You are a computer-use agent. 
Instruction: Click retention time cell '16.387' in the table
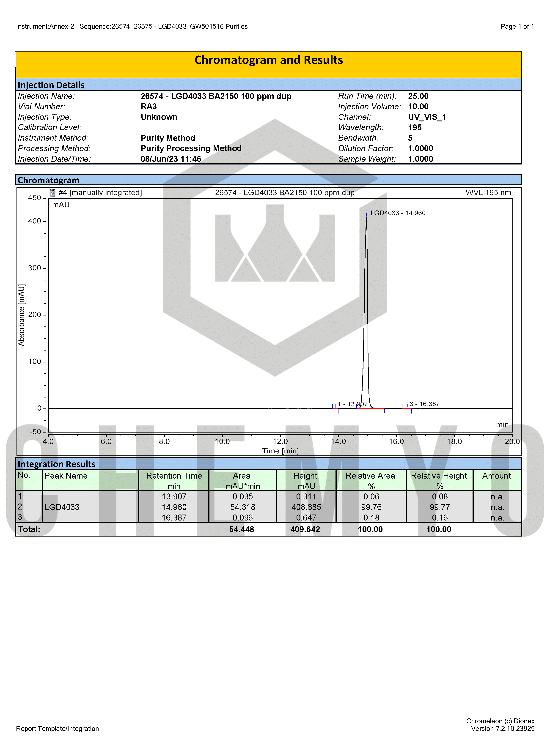tap(174, 518)
